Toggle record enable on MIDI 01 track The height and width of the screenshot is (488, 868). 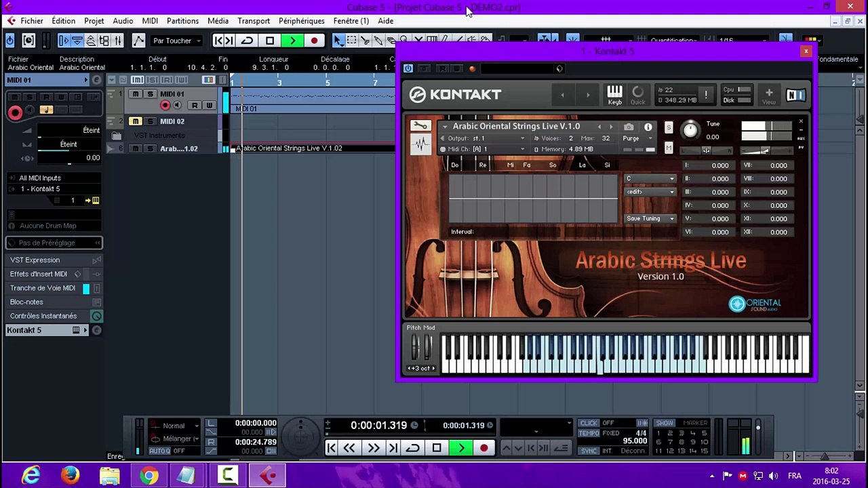point(165,105)
